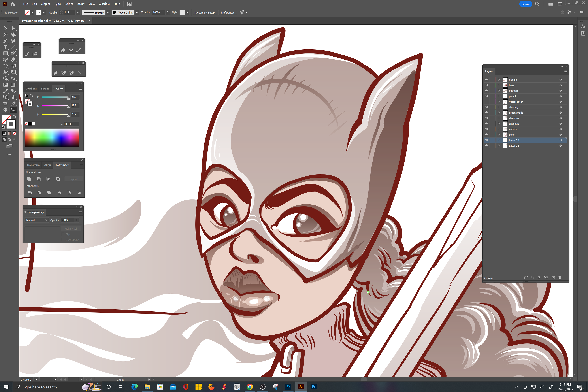Select the Magic Wand tool

pos(5,35)
